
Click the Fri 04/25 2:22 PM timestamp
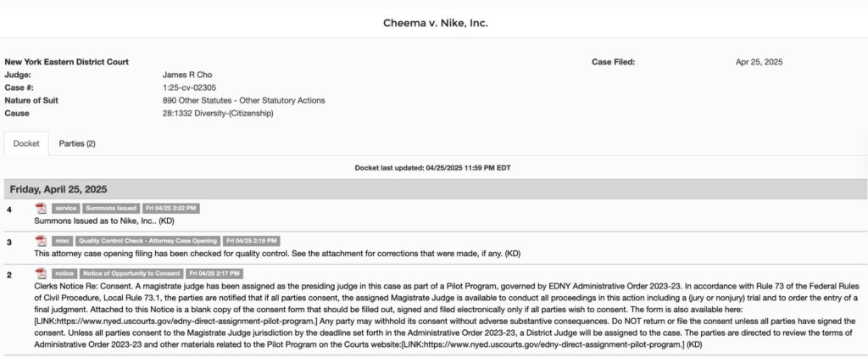[170, 208]
